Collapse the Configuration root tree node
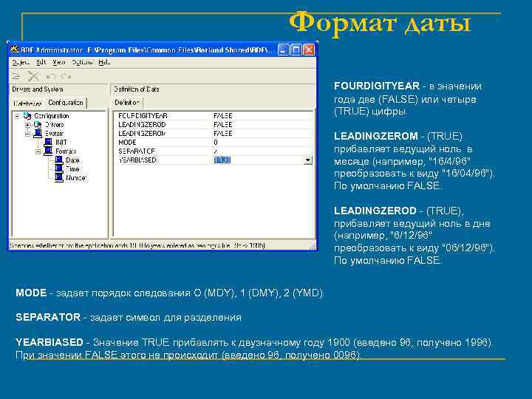 tap(17, 116)
